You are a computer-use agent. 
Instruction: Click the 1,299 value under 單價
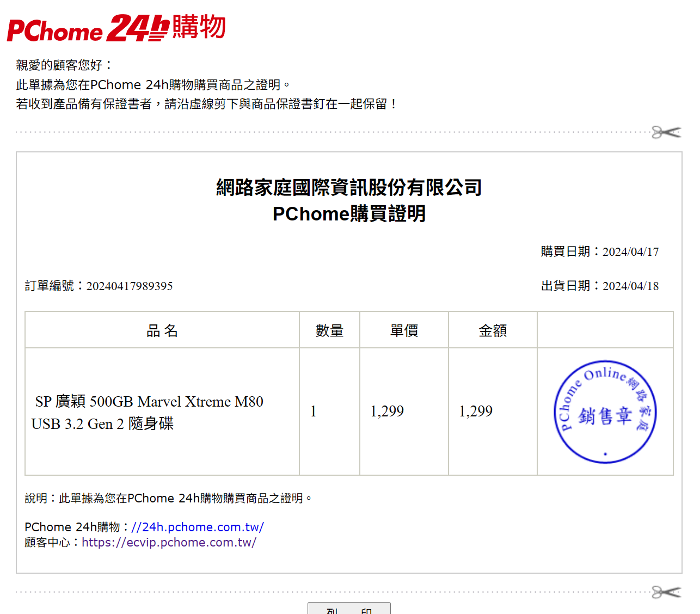387,412
